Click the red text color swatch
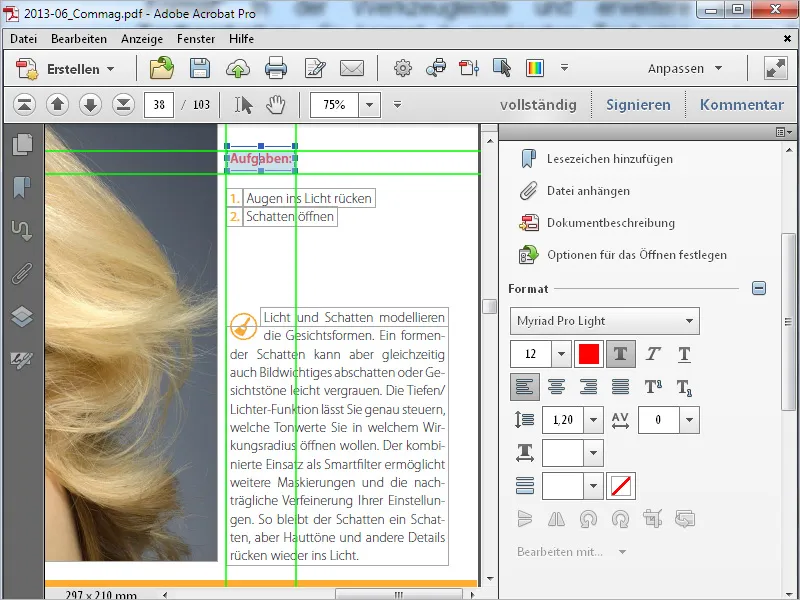The width and height of the screenshot is (800, 600). point(588,354)
